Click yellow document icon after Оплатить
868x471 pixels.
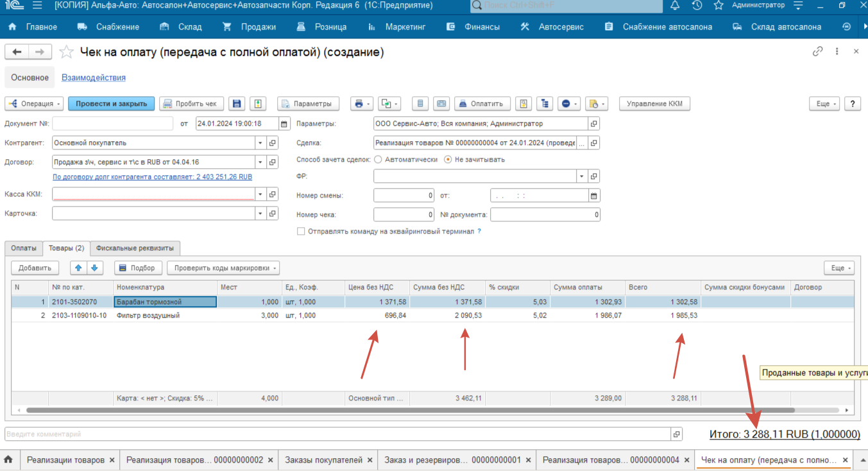coord(524,103)
